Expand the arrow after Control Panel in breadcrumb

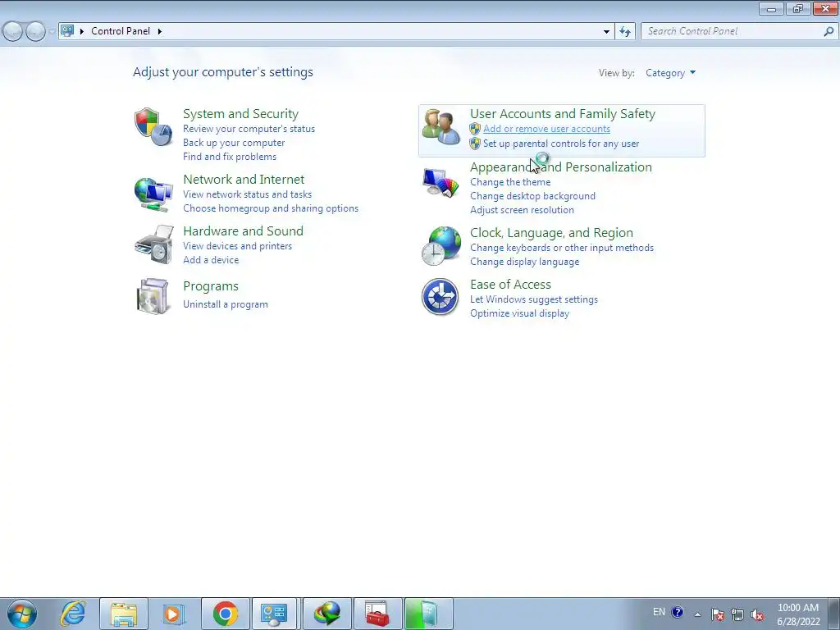[160, 31]
